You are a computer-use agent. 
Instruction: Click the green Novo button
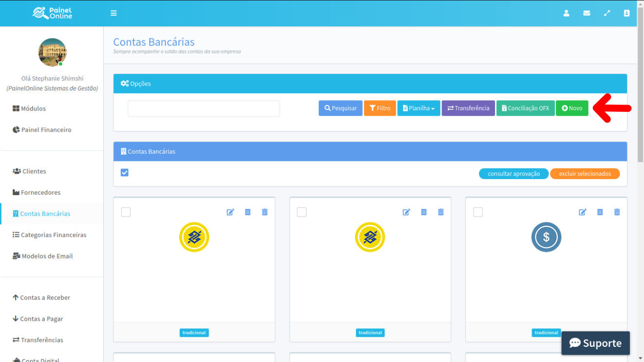[x=572, y=108]
